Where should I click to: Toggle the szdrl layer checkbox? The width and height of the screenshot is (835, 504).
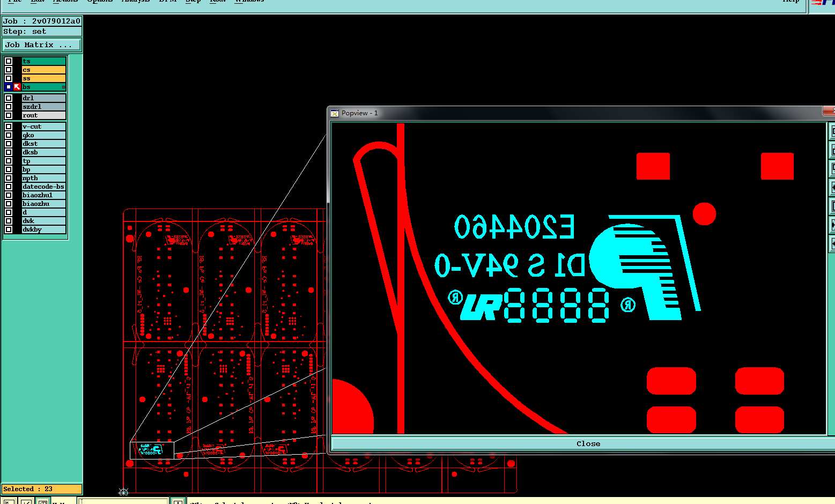(x=9, y=107)
